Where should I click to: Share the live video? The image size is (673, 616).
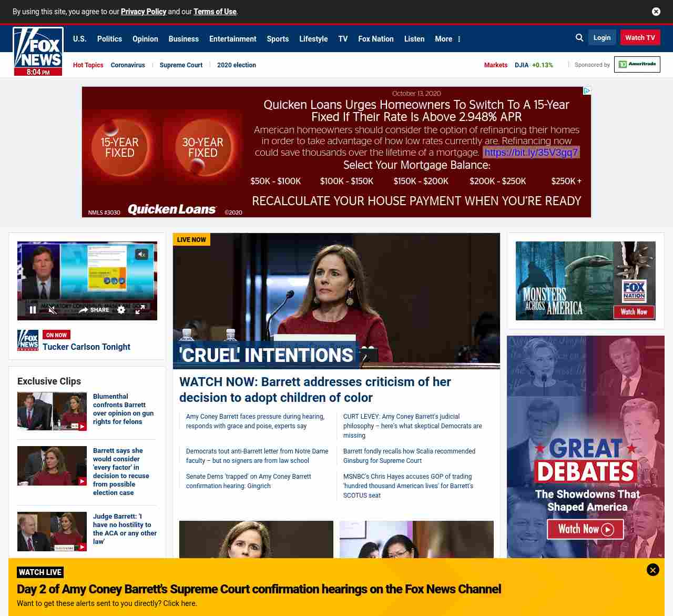pos(94,310)
